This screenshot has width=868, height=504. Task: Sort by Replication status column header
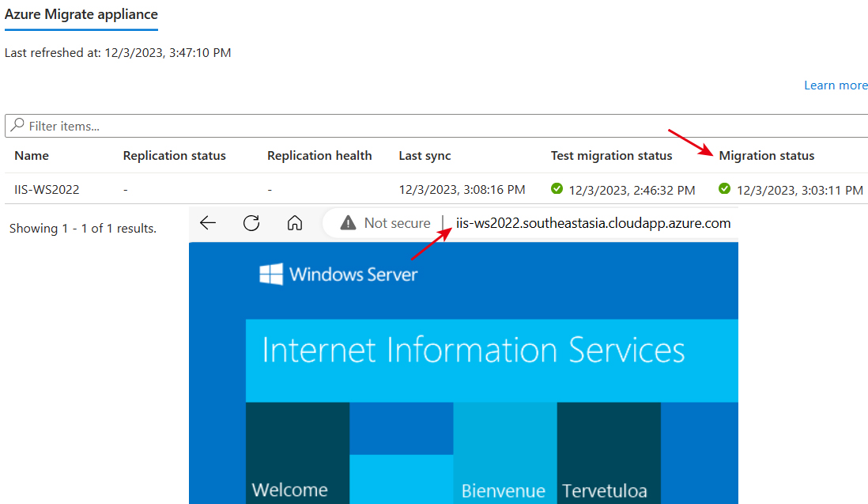pyautogui.click(x=175, y=156)
